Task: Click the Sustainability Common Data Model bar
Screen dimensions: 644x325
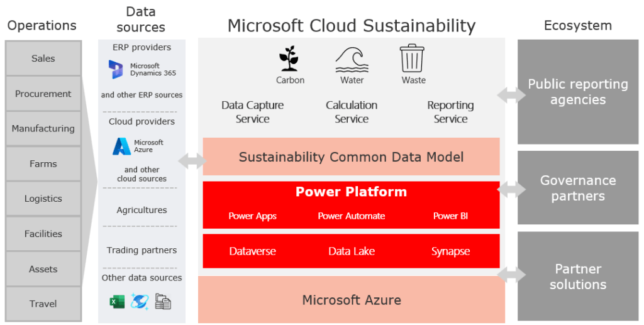Action: click(x=351, y=157)
